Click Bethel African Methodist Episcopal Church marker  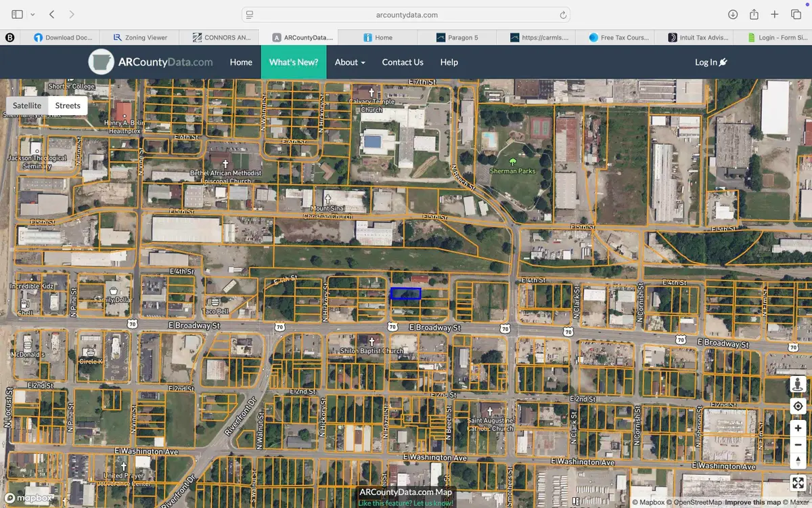coord(226,163)
